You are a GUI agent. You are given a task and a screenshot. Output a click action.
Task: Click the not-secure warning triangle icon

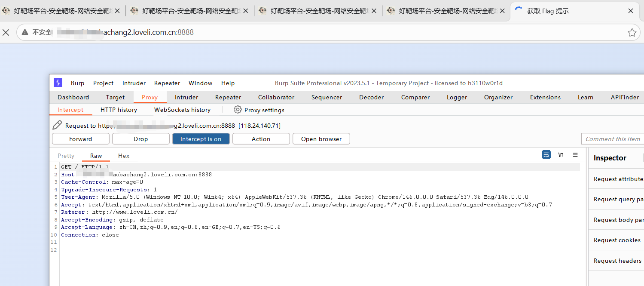pyautogui.click(x=25, y=32)
